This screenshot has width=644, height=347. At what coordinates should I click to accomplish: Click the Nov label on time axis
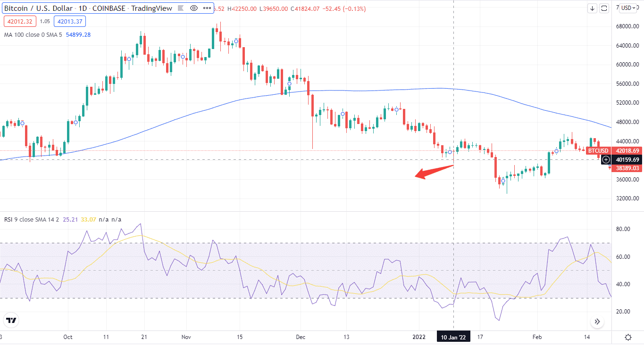click(x=186, y=337)
